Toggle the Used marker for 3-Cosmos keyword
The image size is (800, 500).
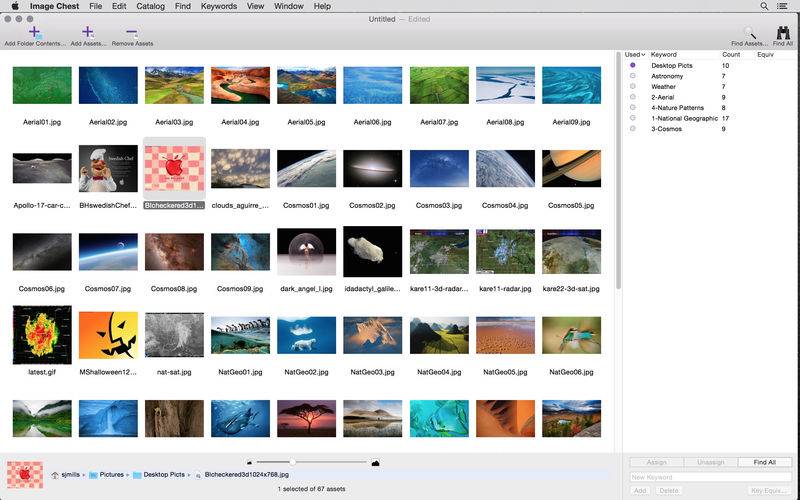click(x=633, y=129)
